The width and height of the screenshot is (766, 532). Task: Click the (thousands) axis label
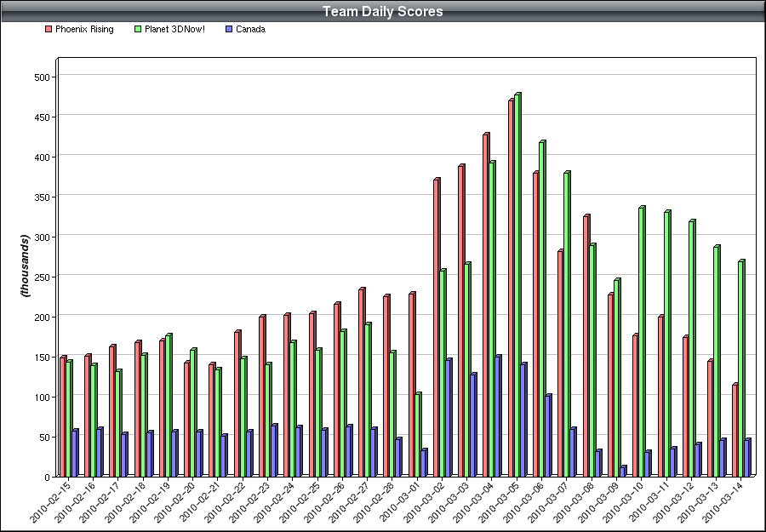[x=25, y=266]
